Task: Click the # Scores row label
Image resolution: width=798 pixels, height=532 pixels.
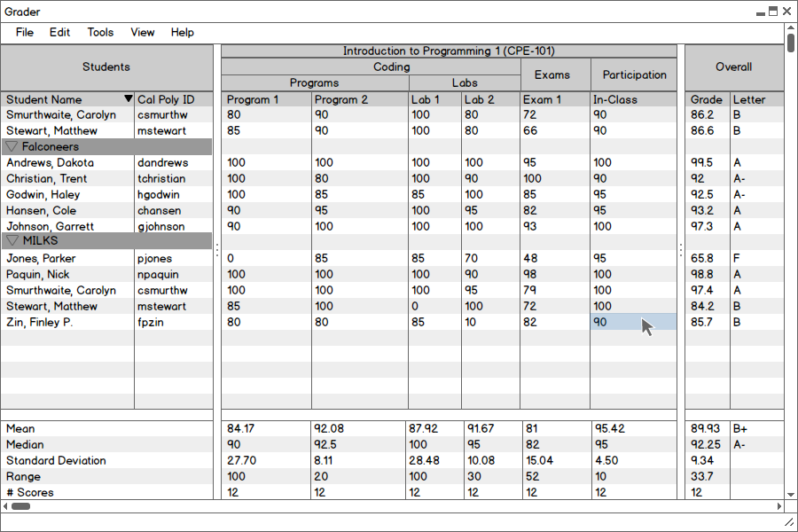Action: coord(29,492)
